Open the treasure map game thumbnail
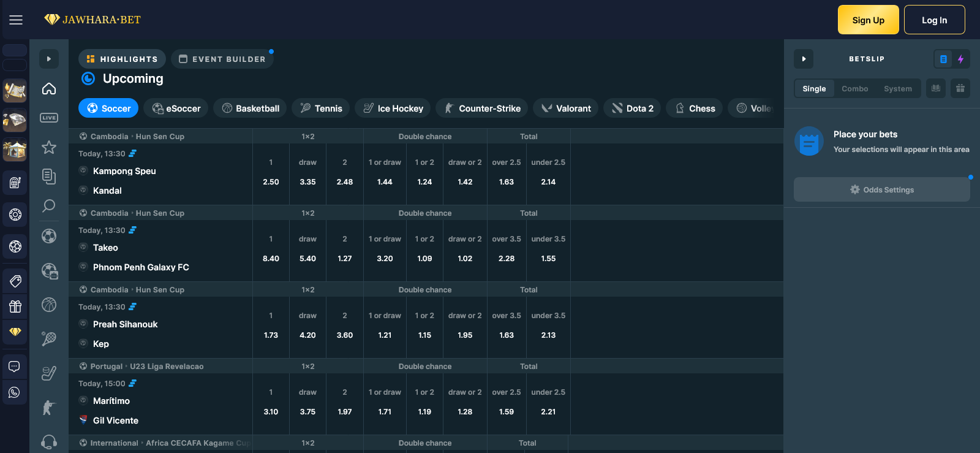The image size is (980, 453). tap(15, 91)
